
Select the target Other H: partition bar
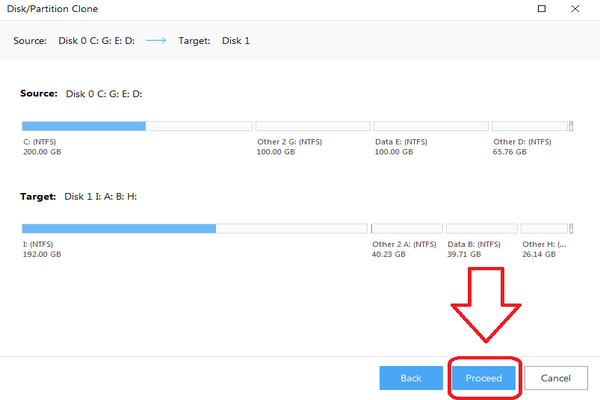point(545,229)
